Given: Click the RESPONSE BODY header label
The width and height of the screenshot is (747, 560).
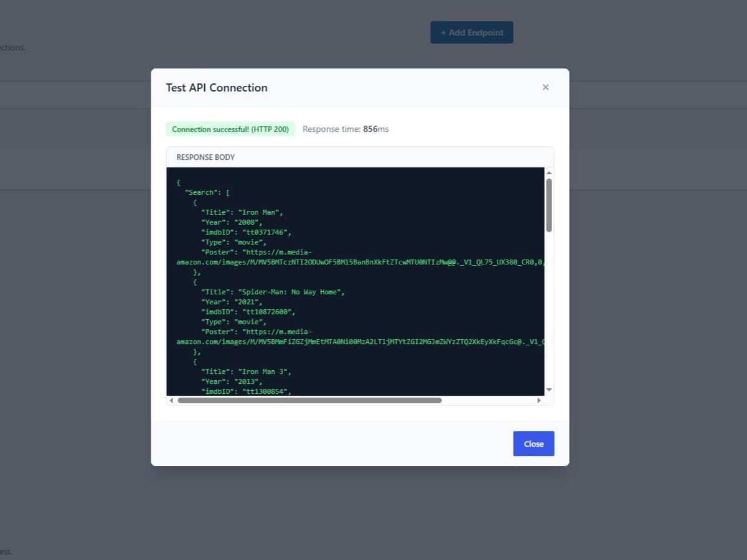Looking at the screenshot, I should (x=205, y=157).
